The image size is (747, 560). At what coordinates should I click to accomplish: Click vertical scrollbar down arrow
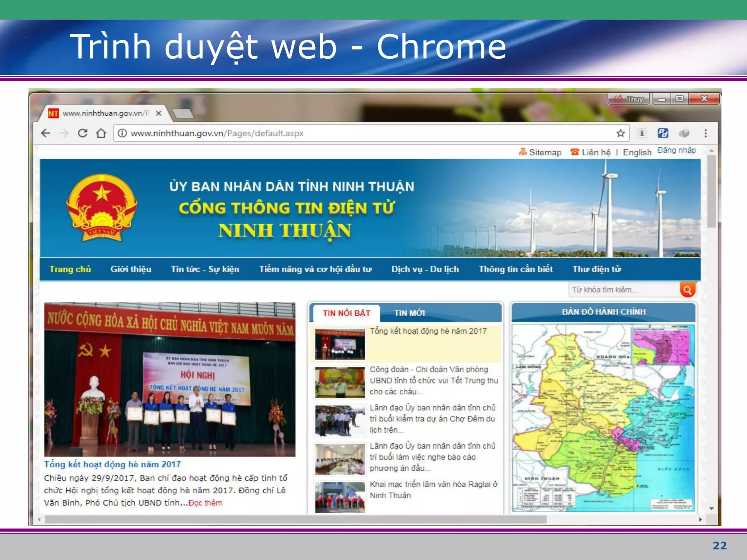pos(712,508)
